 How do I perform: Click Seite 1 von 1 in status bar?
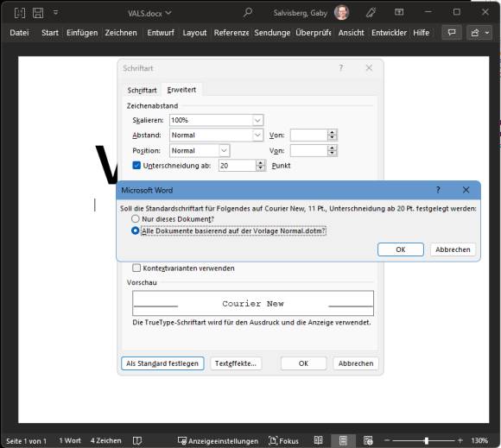26,441
